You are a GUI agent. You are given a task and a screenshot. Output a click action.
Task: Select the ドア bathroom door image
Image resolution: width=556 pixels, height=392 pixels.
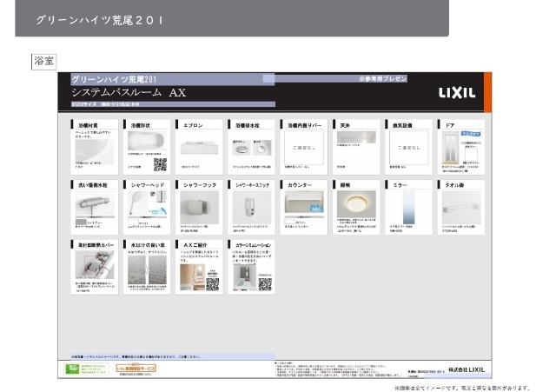click(x=453, y=150)
